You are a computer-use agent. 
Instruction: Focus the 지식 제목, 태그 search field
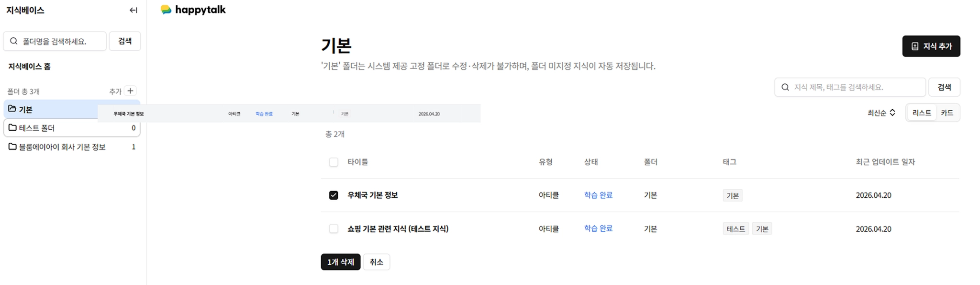tap(850, 87)
